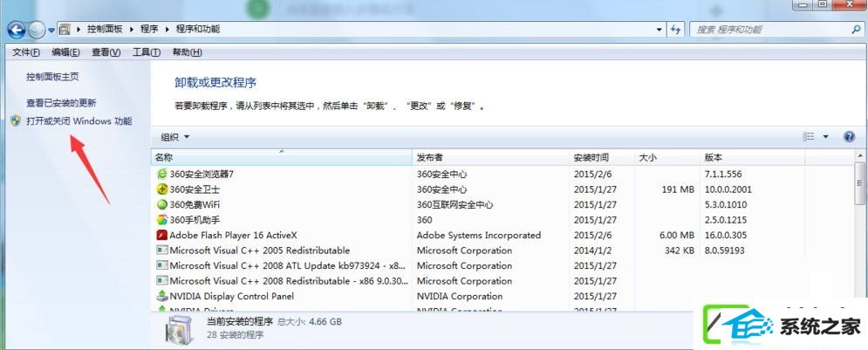Click the refresh button beside address bar
Viewport: 868px width, 350px height.
(675, 30)
